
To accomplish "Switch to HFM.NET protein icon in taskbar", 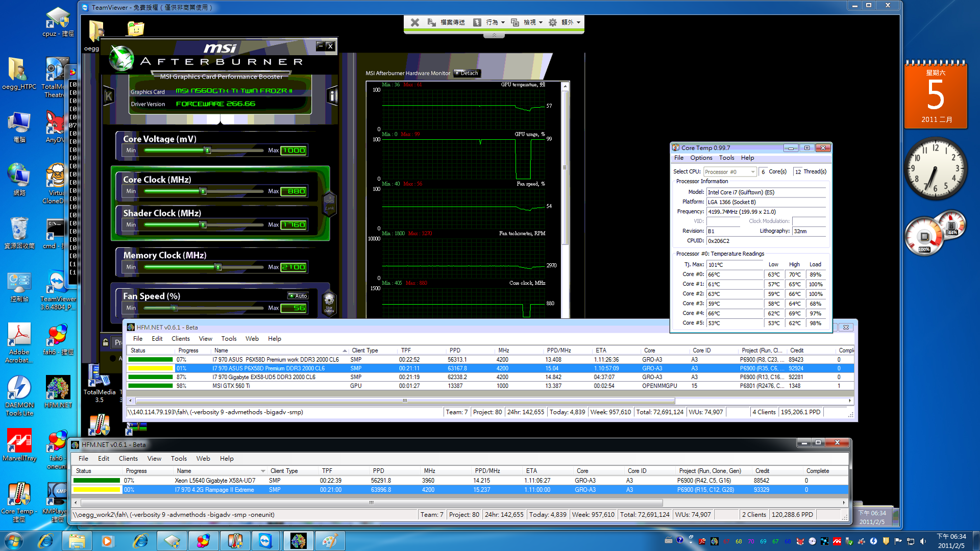I will [x=298, y=540].
